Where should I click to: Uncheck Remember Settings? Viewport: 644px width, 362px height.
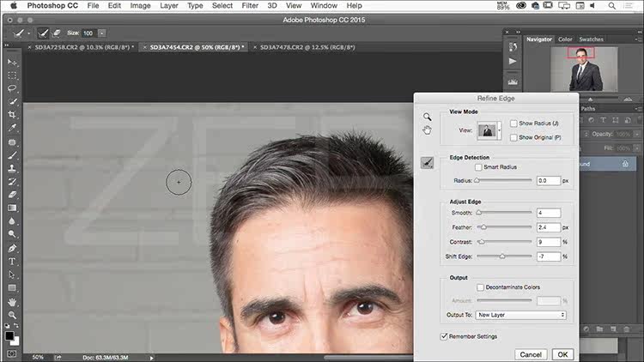click(x=444, y=336)
